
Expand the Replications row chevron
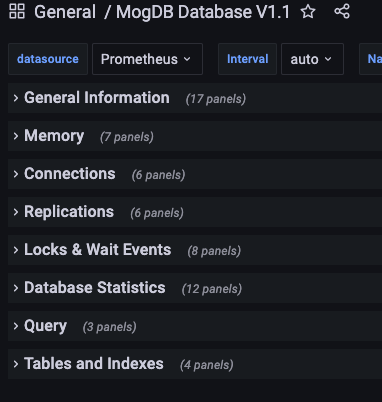click(16, 212)
